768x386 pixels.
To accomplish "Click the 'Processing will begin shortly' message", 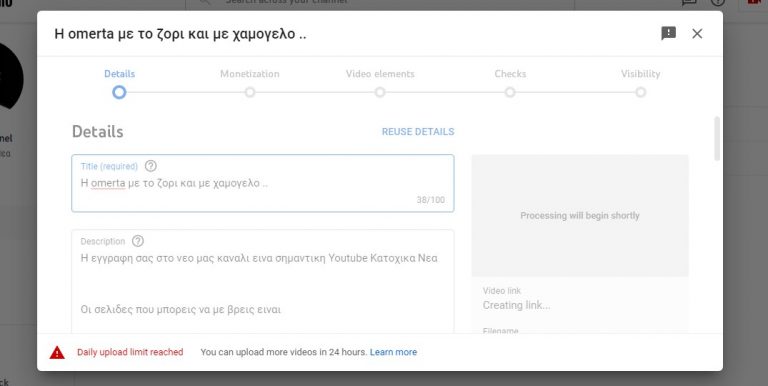I will tap(580, 216).
